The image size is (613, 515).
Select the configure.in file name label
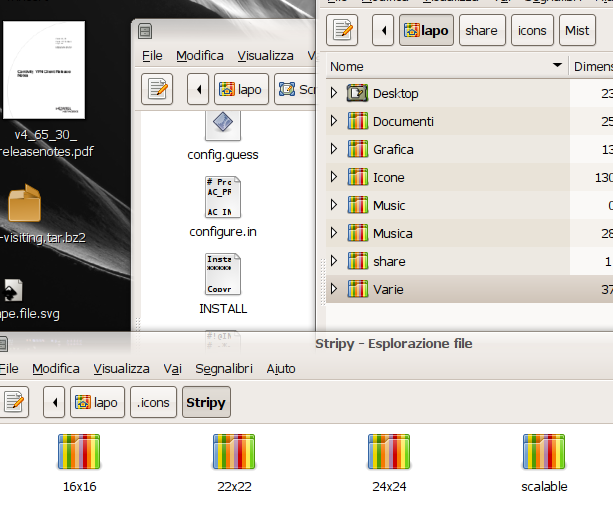tap(223, 232)
